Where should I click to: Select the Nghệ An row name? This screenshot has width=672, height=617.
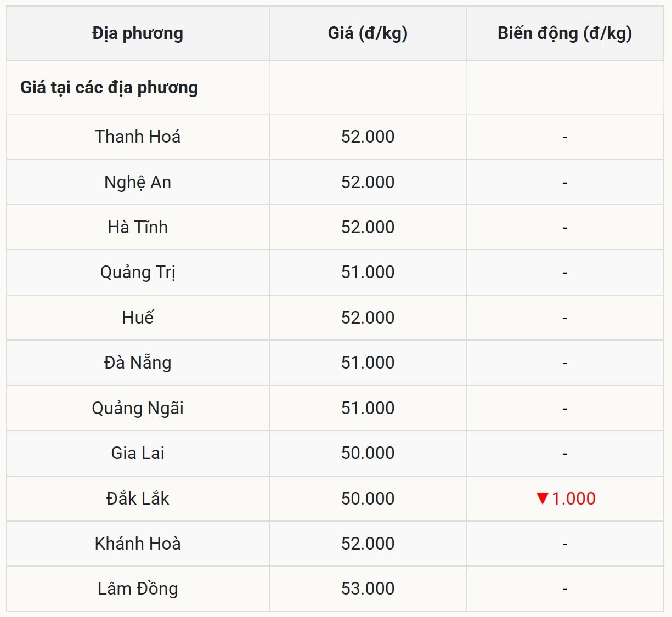(138, 182)
